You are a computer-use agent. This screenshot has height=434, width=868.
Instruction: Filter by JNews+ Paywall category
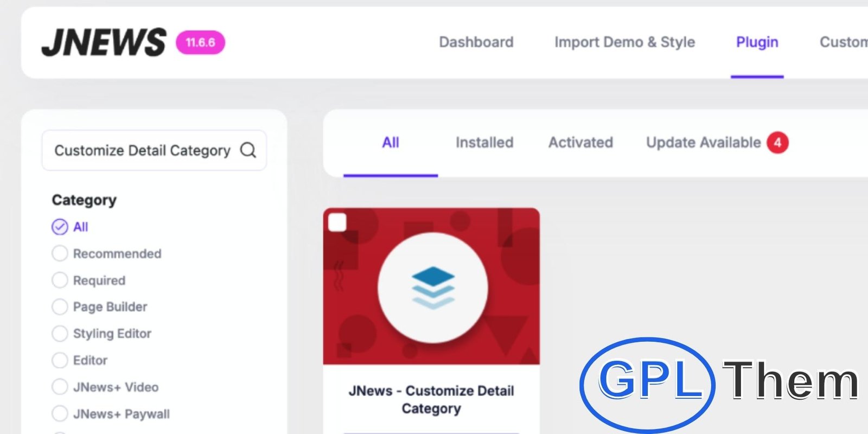coord(60,414)
